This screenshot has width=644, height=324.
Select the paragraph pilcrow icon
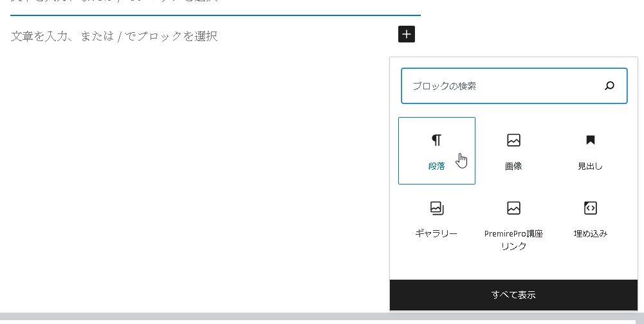436,140
